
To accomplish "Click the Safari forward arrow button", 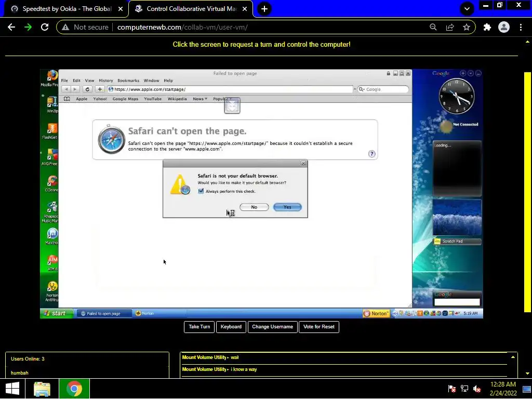I will 75,89.
